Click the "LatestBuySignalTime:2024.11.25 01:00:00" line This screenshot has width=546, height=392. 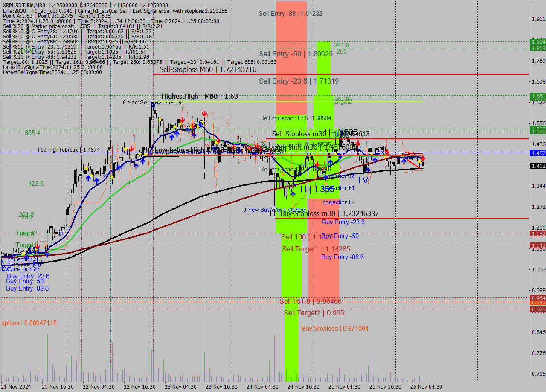click(53, 67)
